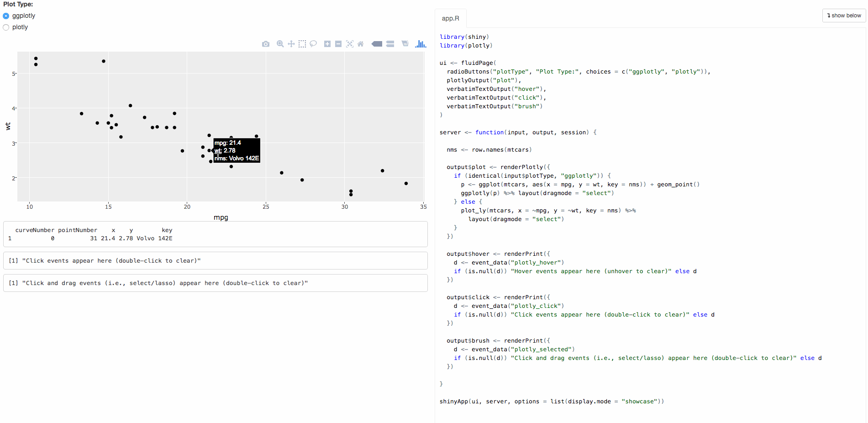The height and width of the screenshot is (423, 868).
Task: Click the data point with highest mpg
Action: (x=406, y=184)
